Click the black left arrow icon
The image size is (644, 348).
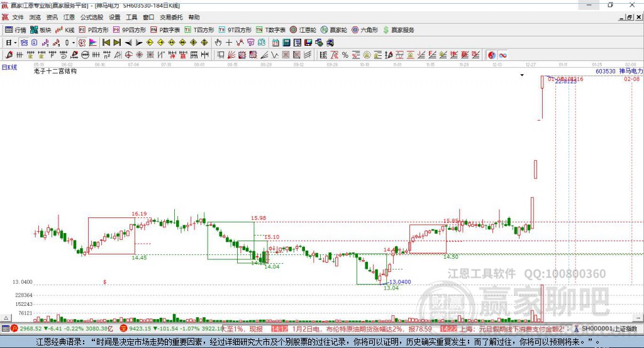(128, 43)
